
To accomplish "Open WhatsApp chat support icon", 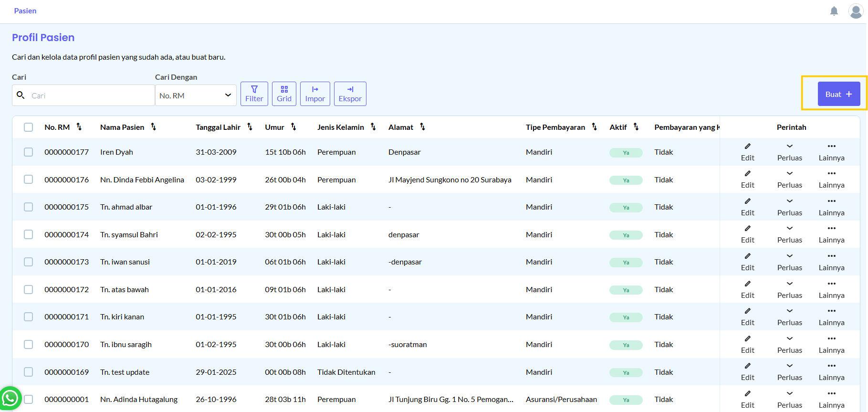I will point(10,398).
